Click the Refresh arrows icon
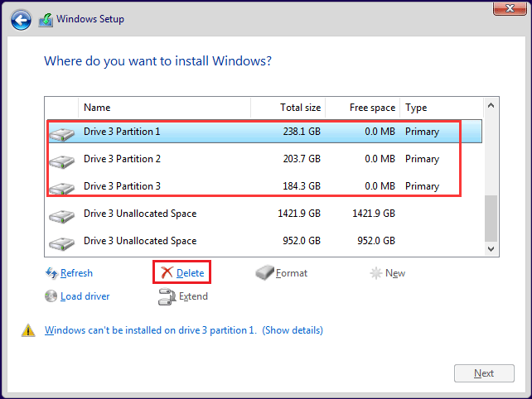 pyautogui.click(x=51, y=273)
